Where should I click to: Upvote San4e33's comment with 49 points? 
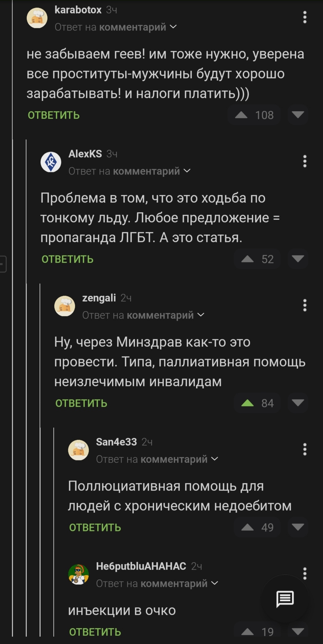pyautogui.click(x=247, y=527)
